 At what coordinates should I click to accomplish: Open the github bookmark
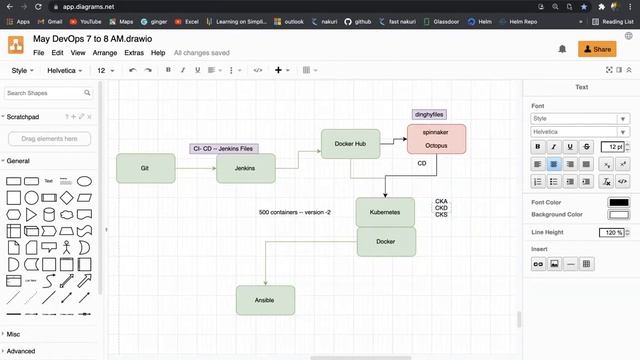click(358, 22)
